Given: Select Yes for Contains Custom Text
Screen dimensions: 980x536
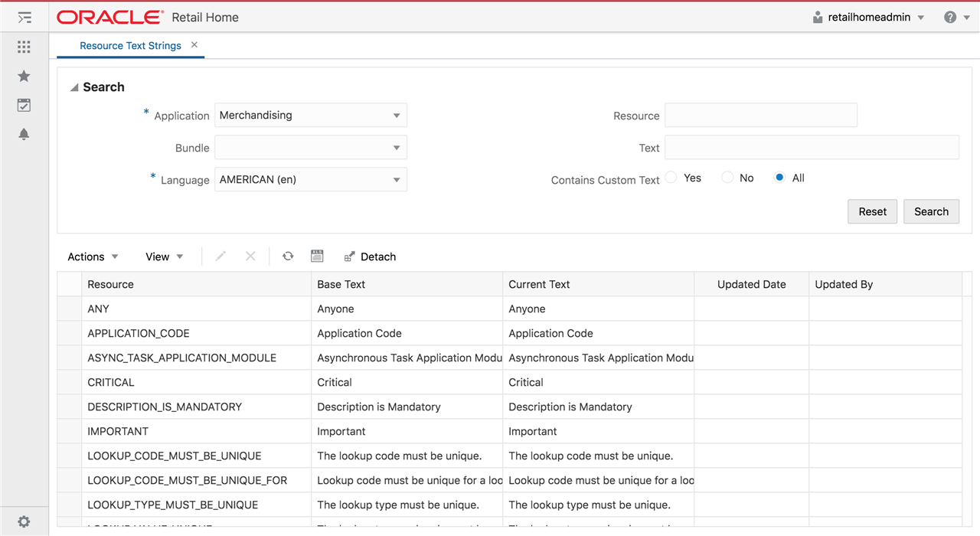Looking at the screenshot, I should 671,176.
